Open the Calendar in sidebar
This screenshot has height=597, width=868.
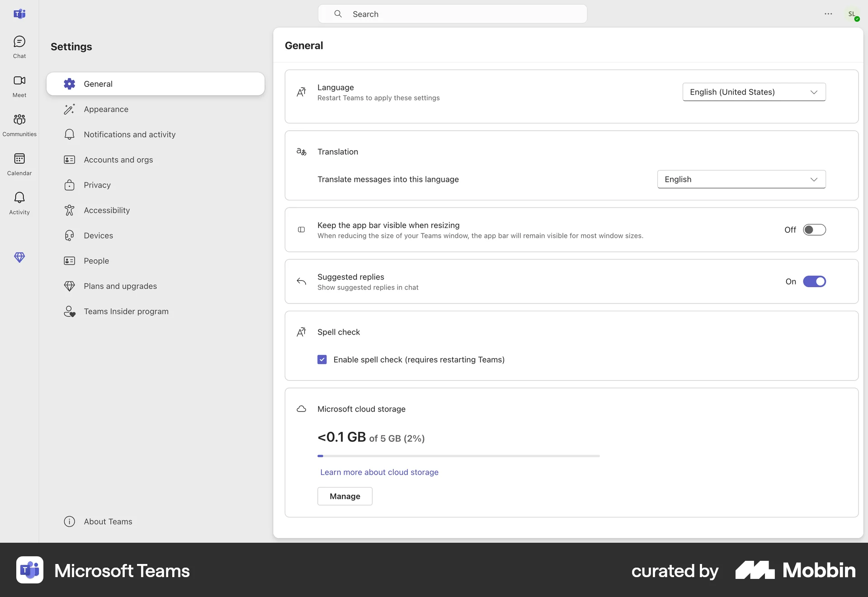point(19,164)
